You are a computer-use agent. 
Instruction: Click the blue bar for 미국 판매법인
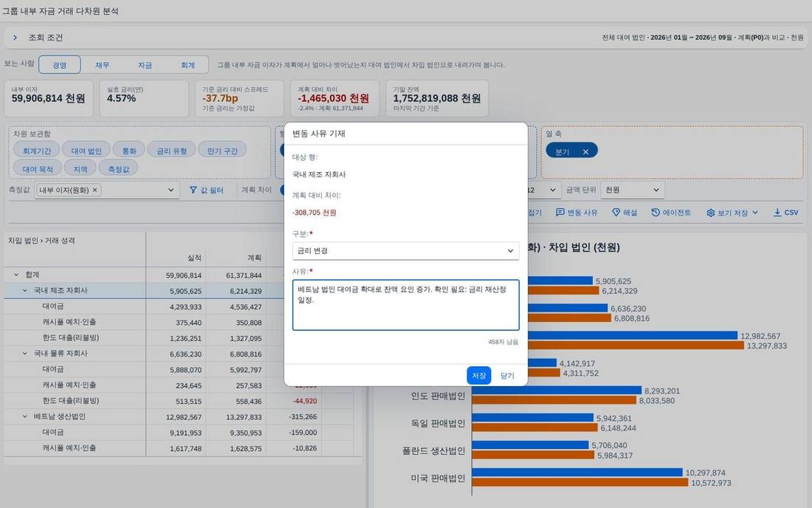(x=577, y=473)
